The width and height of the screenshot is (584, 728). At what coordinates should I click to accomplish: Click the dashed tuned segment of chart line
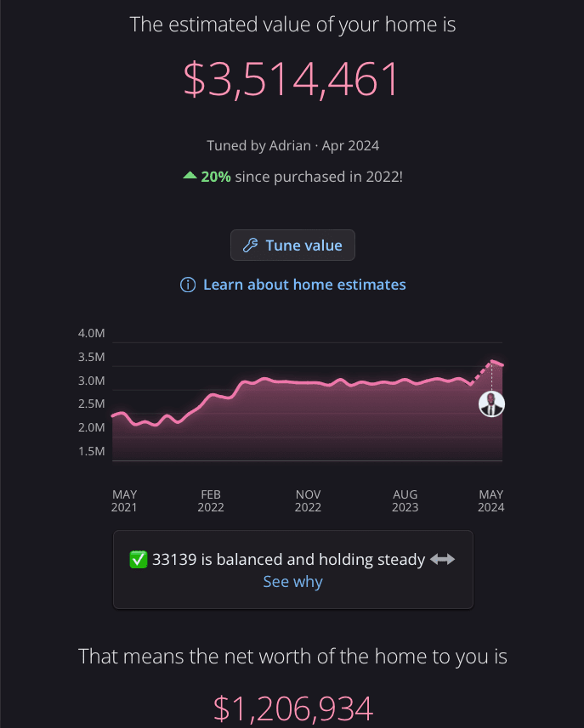coord(482,373)
